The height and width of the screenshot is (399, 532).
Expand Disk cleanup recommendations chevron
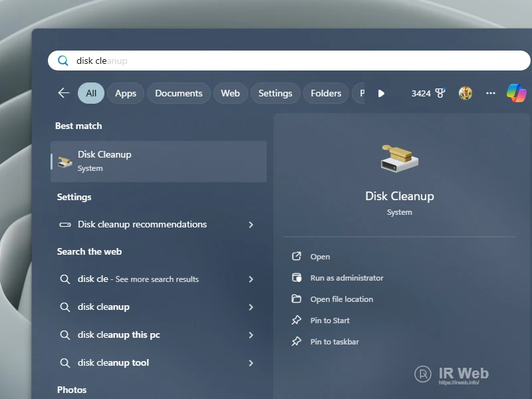(x=251, y=225)
